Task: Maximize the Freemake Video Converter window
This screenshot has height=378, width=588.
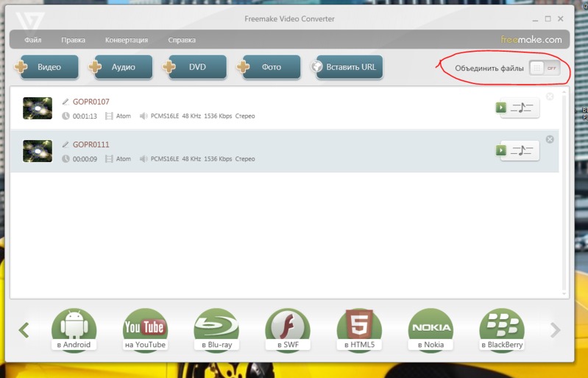Action: (548, 18)
